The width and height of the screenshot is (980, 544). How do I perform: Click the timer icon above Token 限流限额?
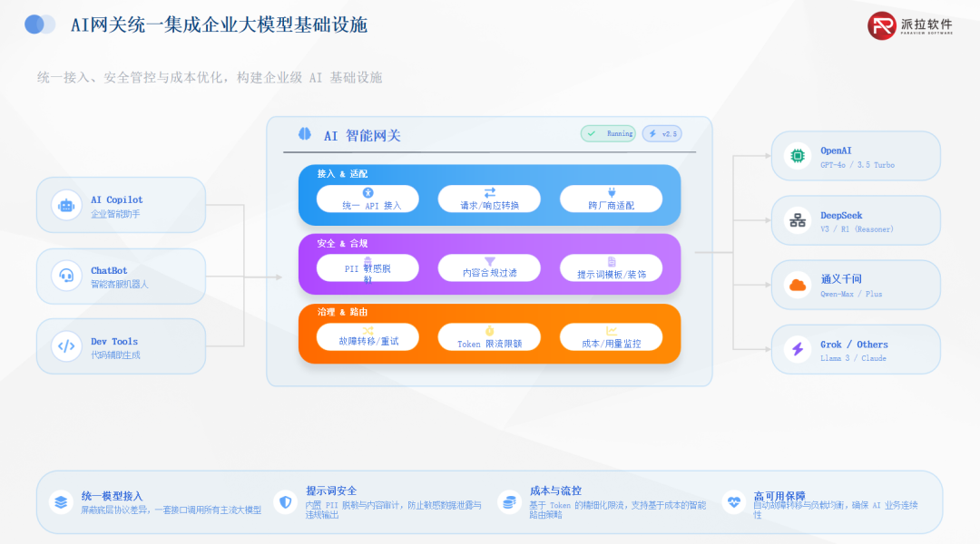pos(489,330)
